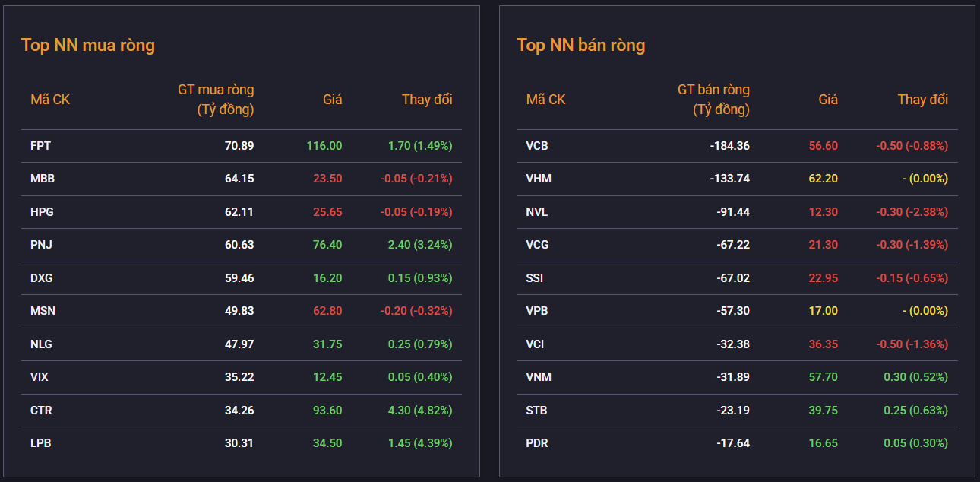Screen dimensions: 980x482
Task: Click VNM net sell value -31.89
Action: [733, 377]
